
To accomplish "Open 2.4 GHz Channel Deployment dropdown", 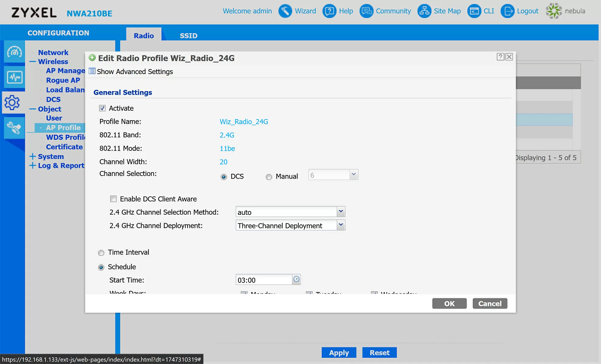I will pos(341,225).
